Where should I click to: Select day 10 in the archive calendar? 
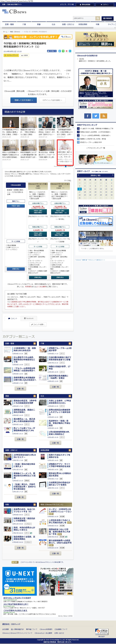pos(80,189)
